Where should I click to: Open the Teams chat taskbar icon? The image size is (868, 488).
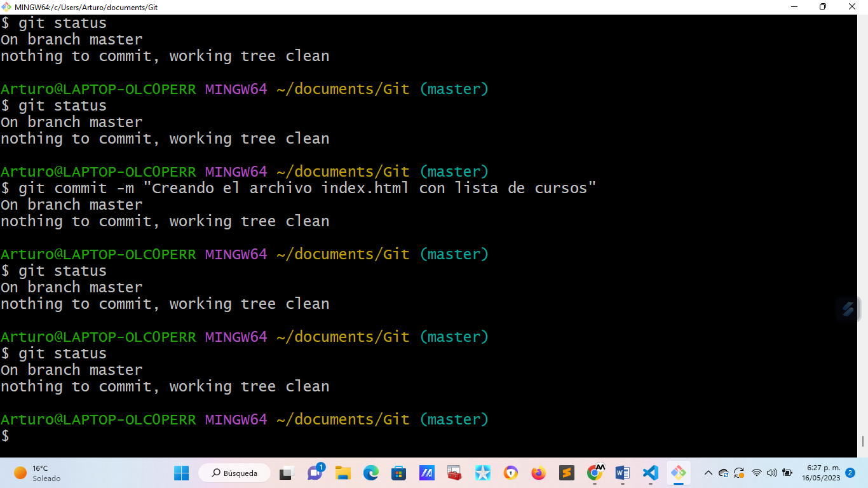point(316,472)
